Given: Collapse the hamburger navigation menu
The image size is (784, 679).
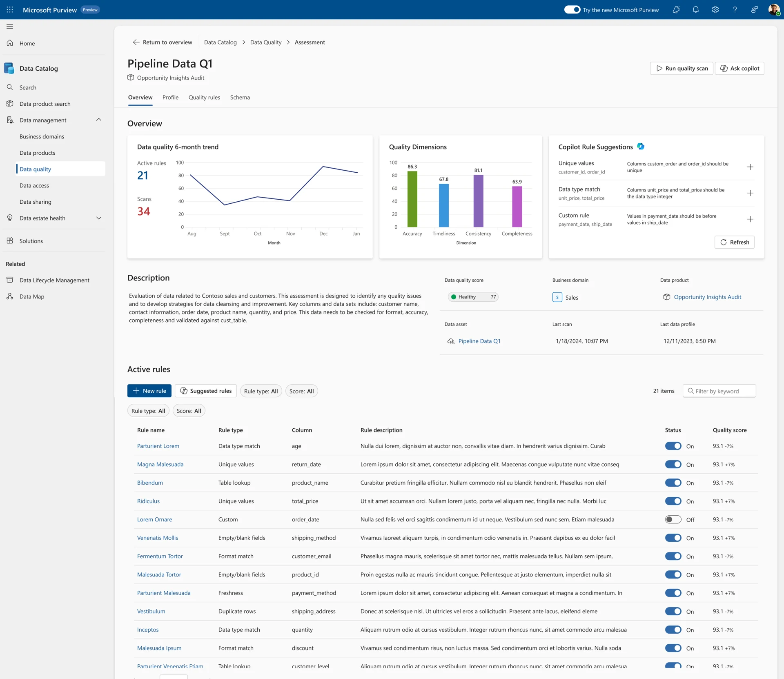Looking at the screenshot, I should tap(10, 27).
